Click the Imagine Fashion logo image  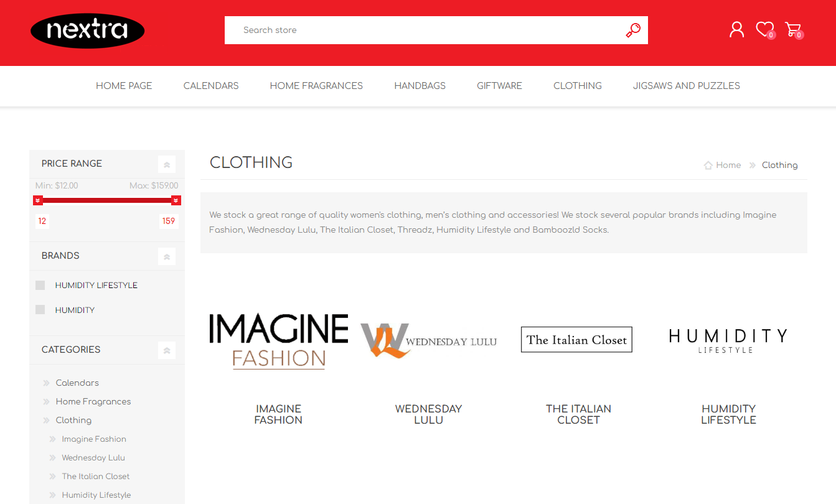click(278, 341)
